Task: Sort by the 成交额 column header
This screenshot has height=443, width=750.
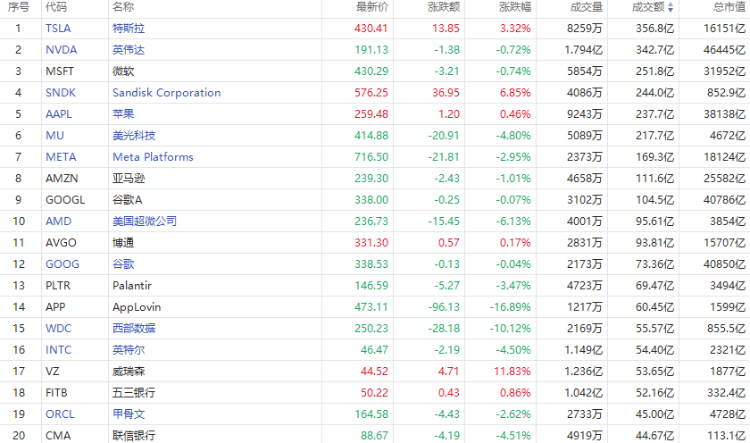Action: (652, 7)
